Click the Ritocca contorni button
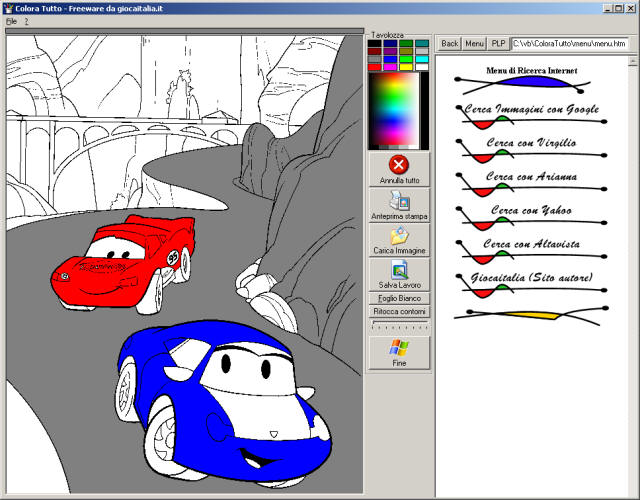Viewport: 640px width, 500px height. (x=399, y=311)
